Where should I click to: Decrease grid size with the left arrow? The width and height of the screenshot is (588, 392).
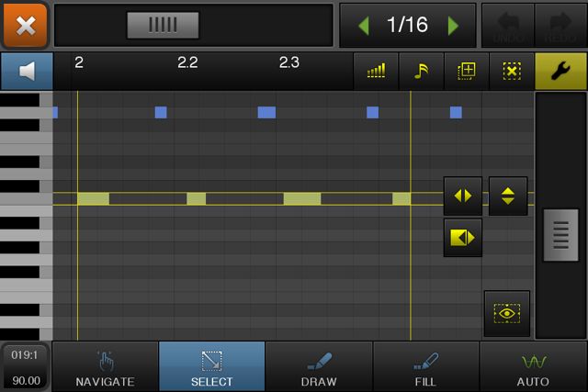[364, 25]
